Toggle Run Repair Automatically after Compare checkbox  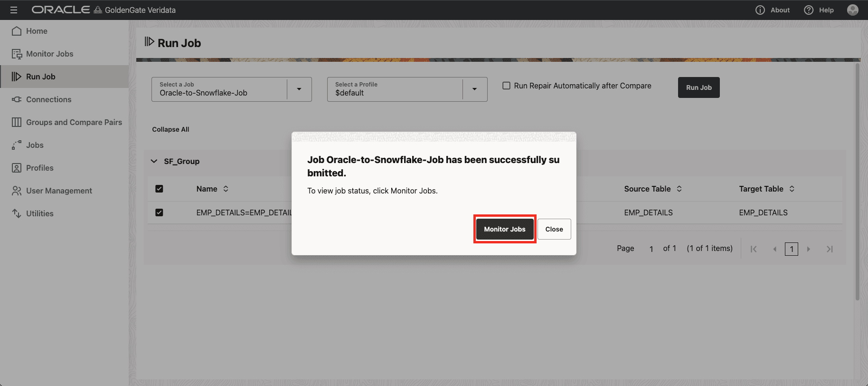pyautogui.click(x=507, y=86)
